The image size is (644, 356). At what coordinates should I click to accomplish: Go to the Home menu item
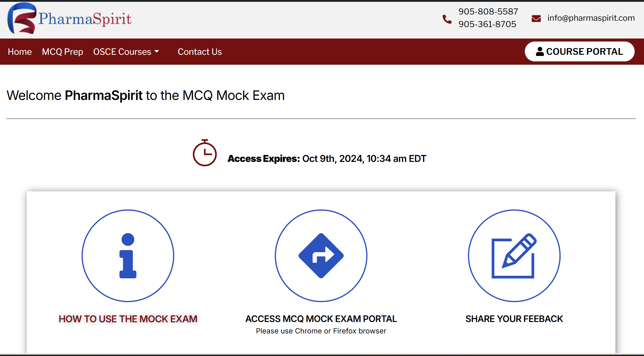point(20,52)
